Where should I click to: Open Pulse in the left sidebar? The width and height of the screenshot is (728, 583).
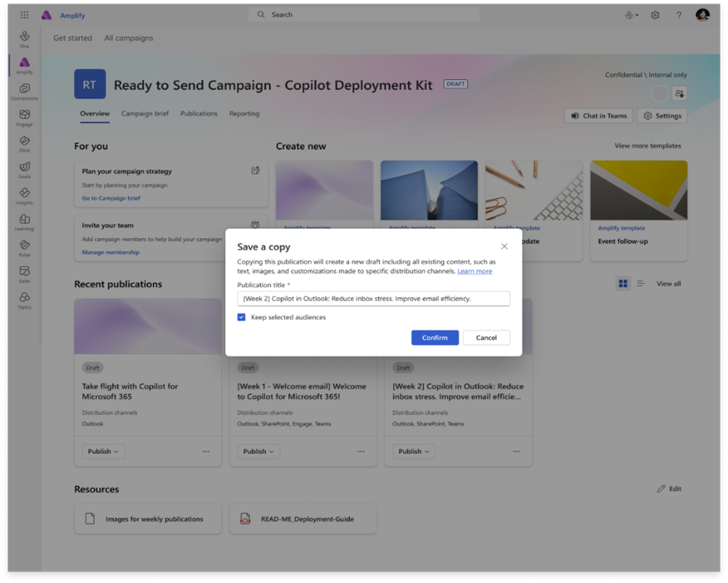(x=25, y=248)
